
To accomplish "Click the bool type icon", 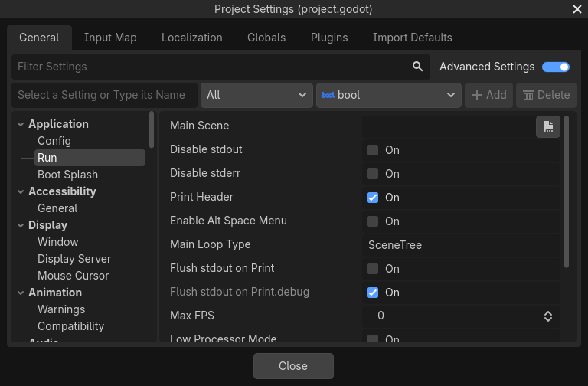I will (328, 95).
